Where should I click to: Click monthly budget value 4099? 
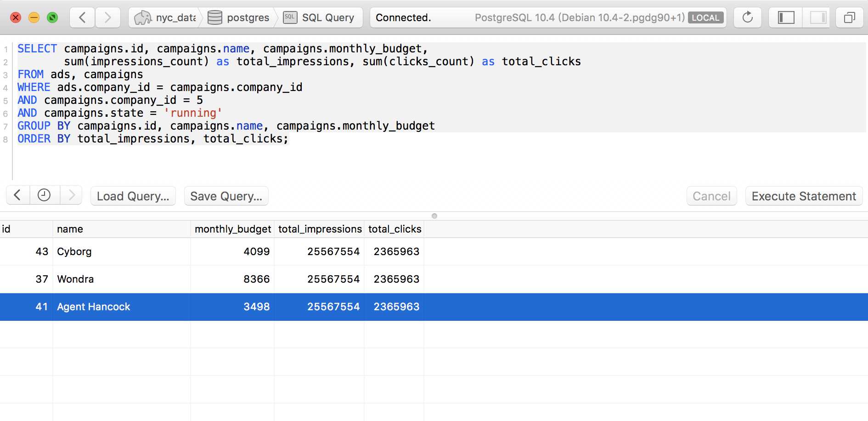pos(232,251)
